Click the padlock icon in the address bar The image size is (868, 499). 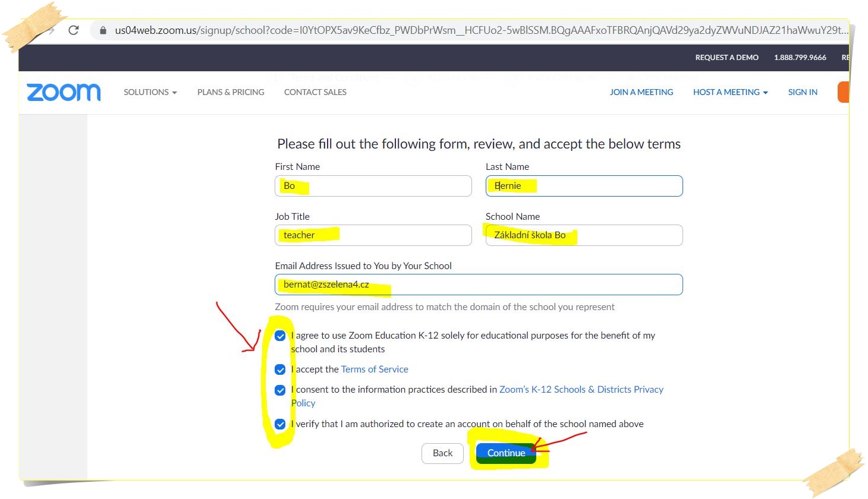pyautogui.click(x=103, y=30)
